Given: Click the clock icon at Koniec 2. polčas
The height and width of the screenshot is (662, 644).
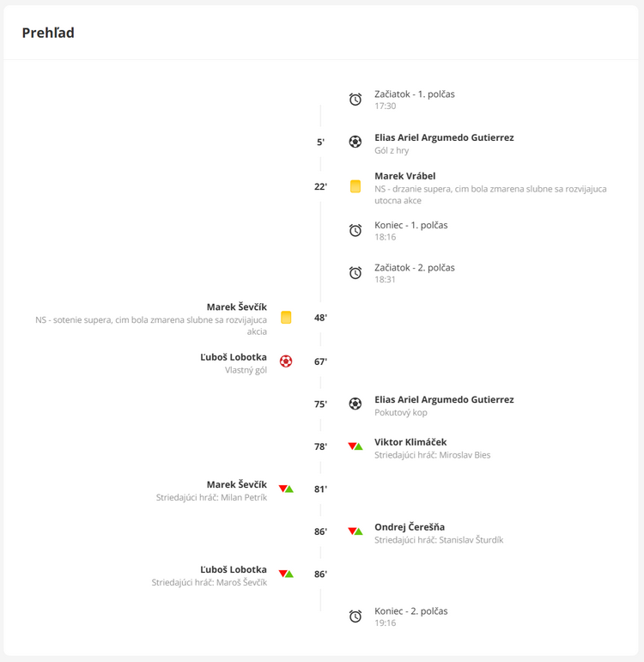Looking at the screenshot, I should click(x=355, y=616).
